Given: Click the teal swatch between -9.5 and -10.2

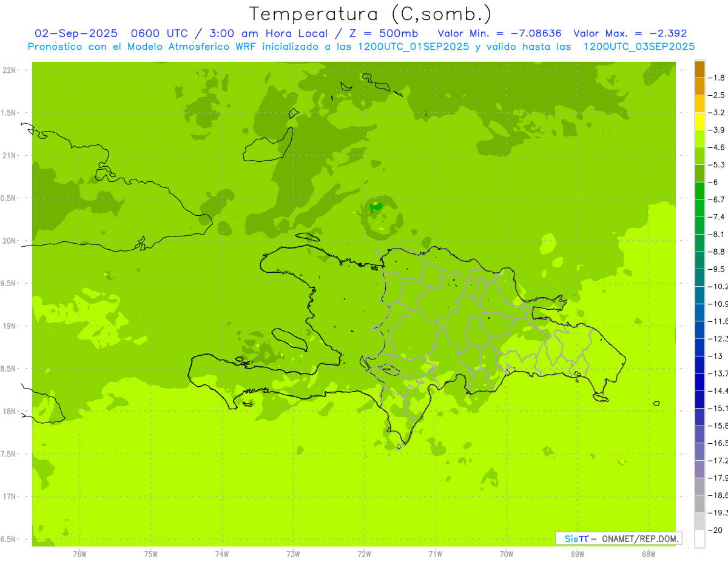Looking at the screenshot, I should click(x=699, y=278).
